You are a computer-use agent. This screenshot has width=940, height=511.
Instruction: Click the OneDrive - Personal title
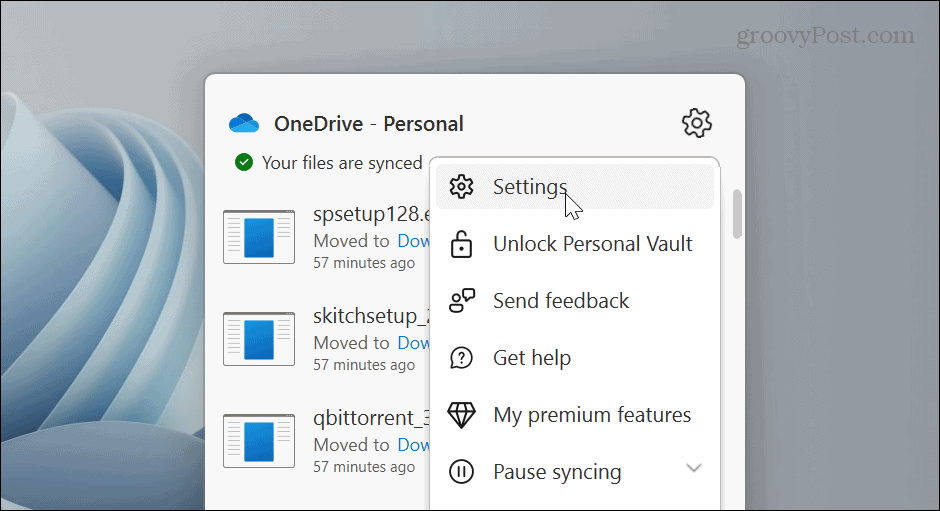(x=369, y=124)
